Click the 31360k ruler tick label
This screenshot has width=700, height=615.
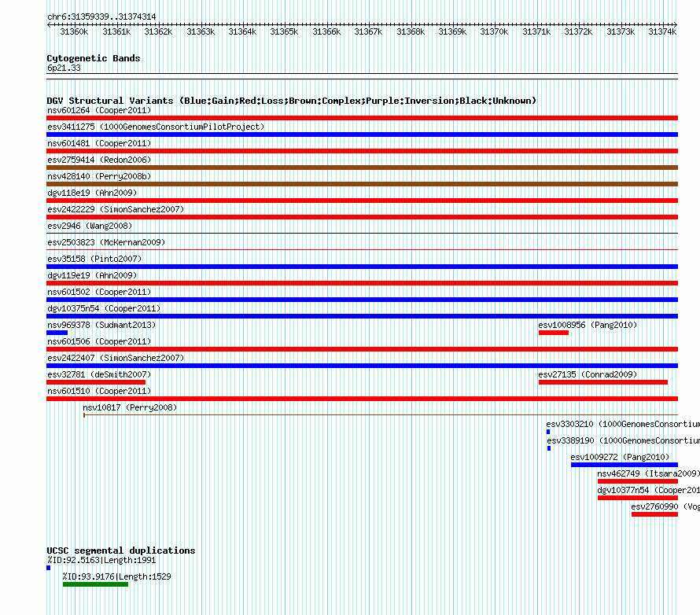(x=74, y=31)
